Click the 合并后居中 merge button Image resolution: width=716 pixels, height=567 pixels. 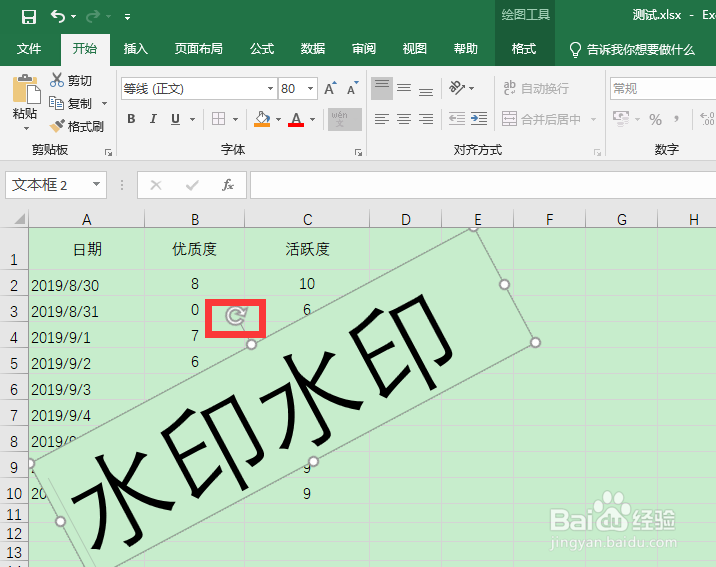pyautogui.click(x=542, y=119)
